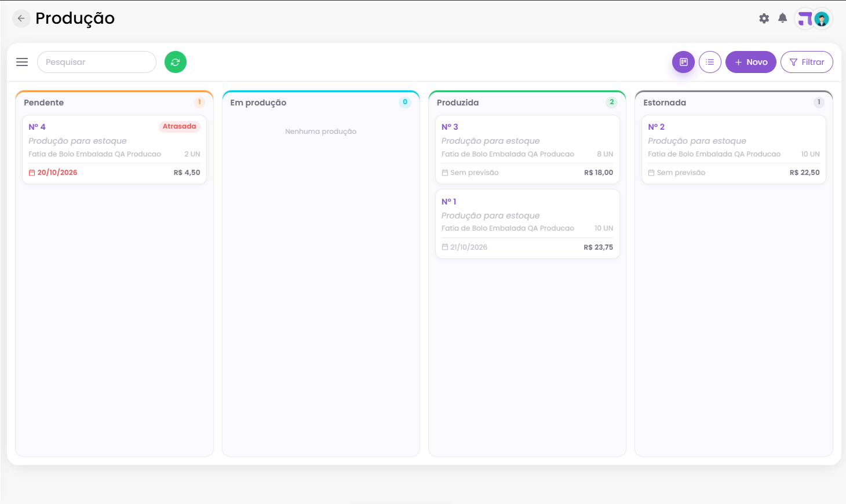Create a new production with Novo

click(x=750, y=62)
